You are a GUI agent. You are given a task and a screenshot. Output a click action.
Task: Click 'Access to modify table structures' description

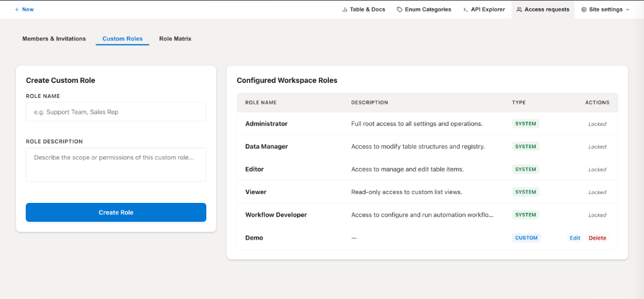pos(418,146)
